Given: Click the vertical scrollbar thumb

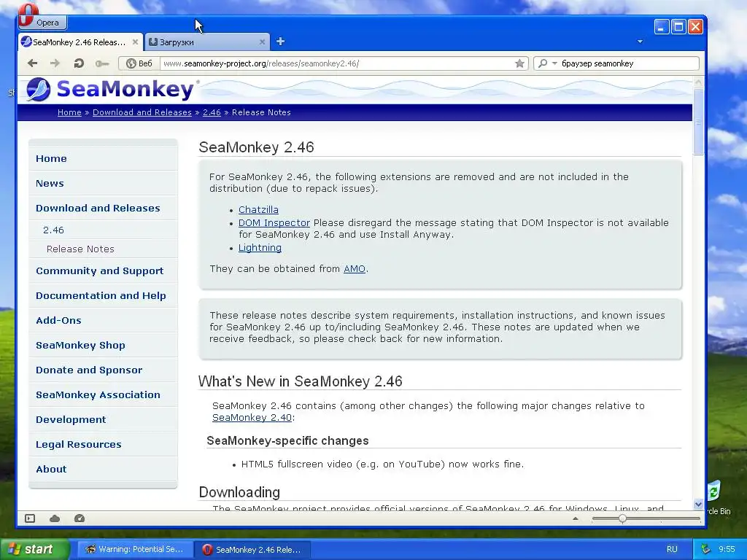Looking at the screenshot, I should (698, 122).
